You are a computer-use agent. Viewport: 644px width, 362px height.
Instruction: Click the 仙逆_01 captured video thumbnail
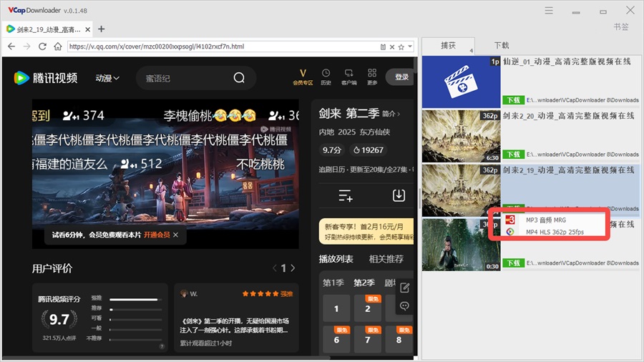tap(462, 82)
